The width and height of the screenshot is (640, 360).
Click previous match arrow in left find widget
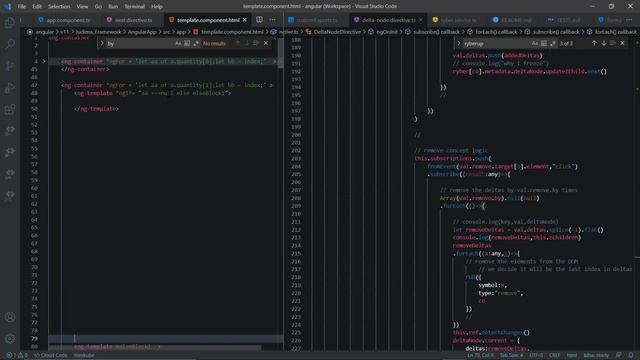point(238,43)
